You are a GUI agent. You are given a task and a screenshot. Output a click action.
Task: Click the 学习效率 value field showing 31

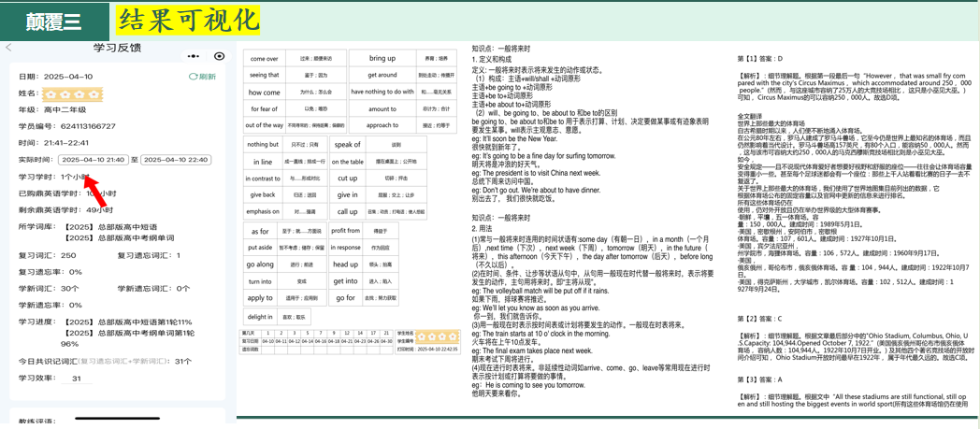pyautogui.click(x=77, y=379)
